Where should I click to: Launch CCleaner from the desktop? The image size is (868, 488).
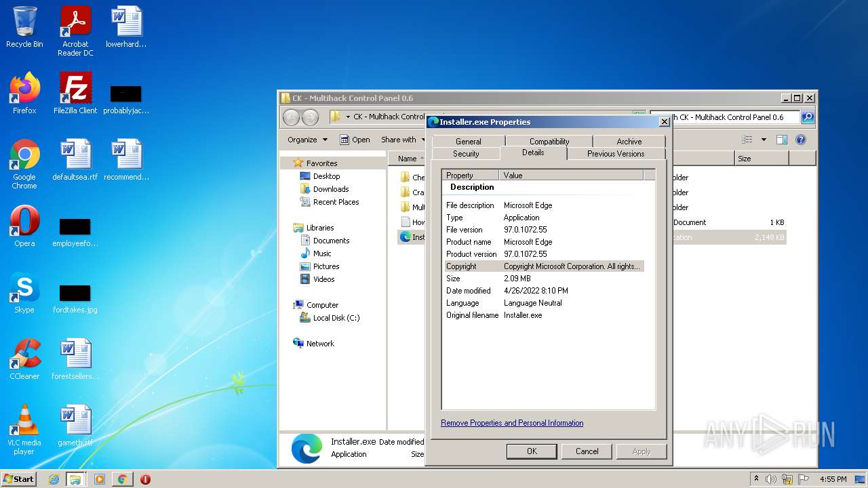coord(24,359)
